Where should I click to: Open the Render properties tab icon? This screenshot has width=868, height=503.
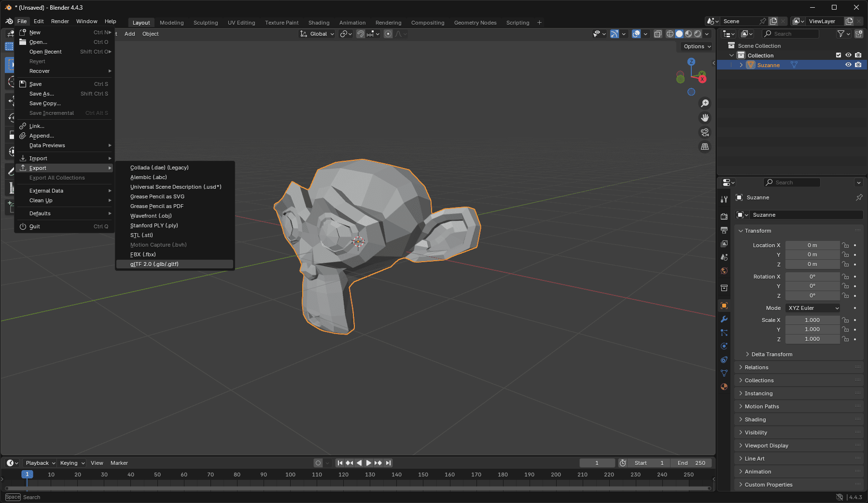(724, 217)
